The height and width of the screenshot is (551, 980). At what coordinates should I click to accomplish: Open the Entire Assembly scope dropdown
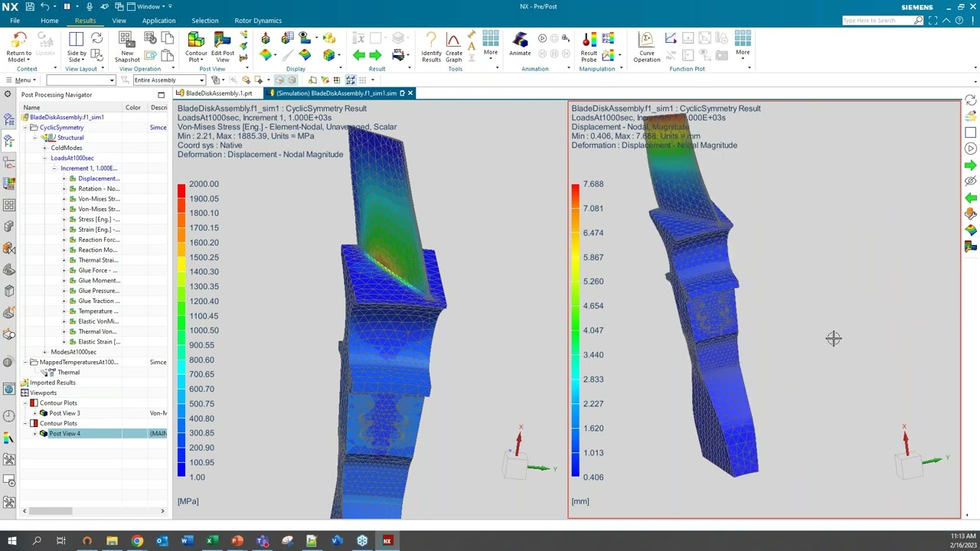point(168,80)
